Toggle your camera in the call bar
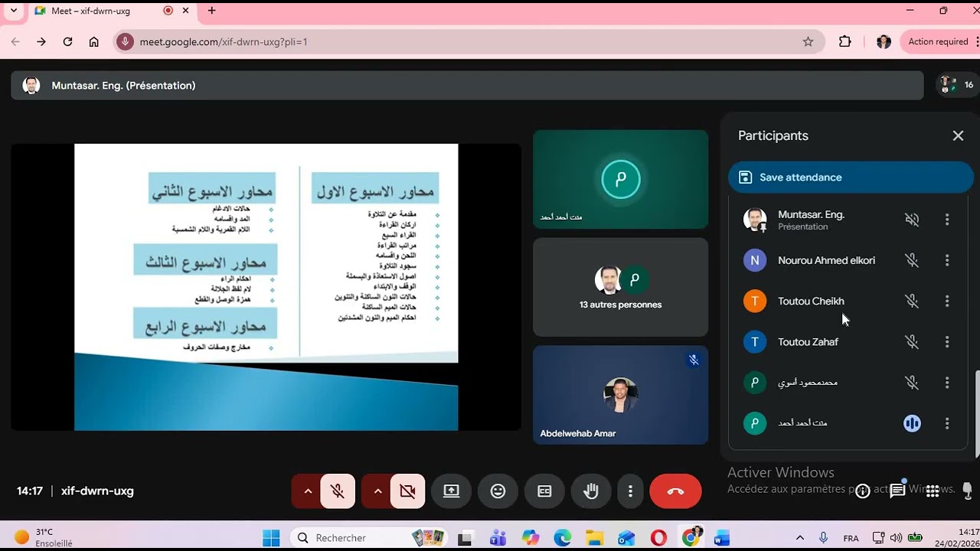Image resolution: width=980 pixels, height=551 pixels. 407,491
